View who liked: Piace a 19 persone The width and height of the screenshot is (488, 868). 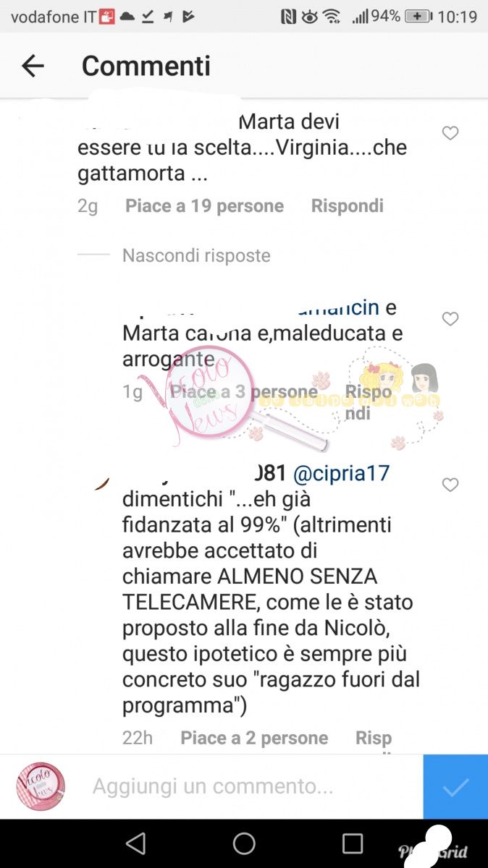pyautogui.click(x=204, y=206)
